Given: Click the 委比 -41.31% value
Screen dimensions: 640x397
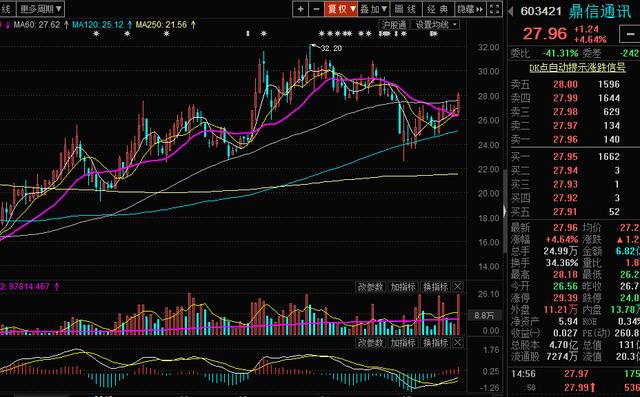Looking at the screenshot, I should tap(560, 53).
